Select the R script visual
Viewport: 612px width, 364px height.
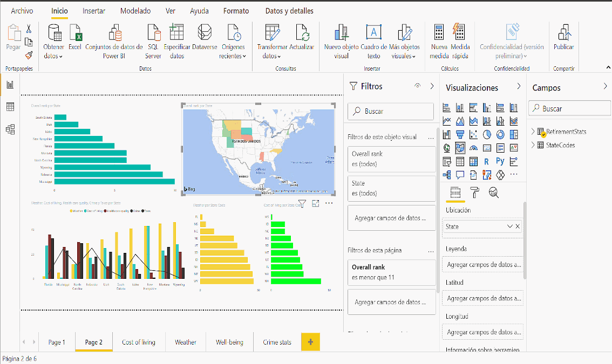(487, 162)
